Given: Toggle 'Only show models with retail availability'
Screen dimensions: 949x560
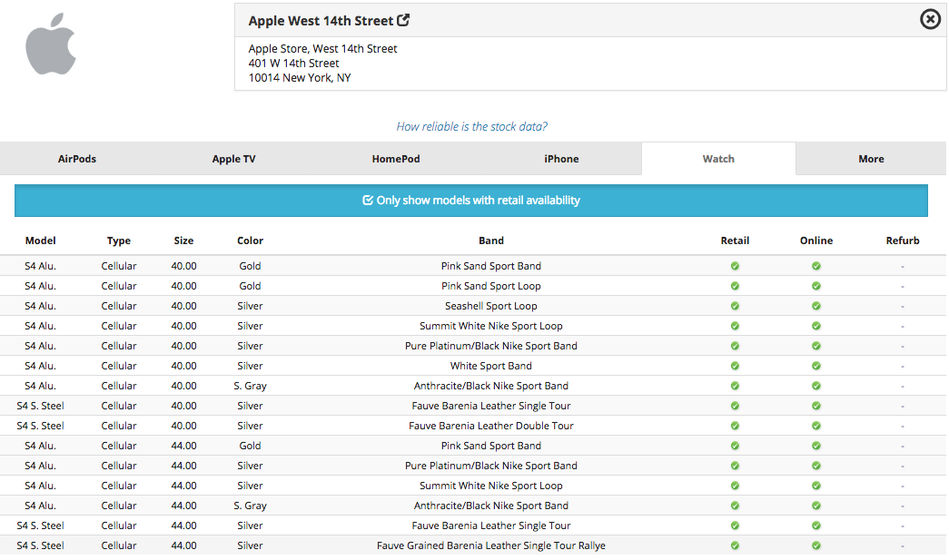Looking at the screenshot, I should coord(471,201).
